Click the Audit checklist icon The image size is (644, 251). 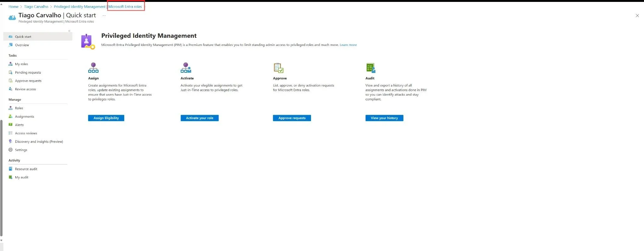[371, 68]
